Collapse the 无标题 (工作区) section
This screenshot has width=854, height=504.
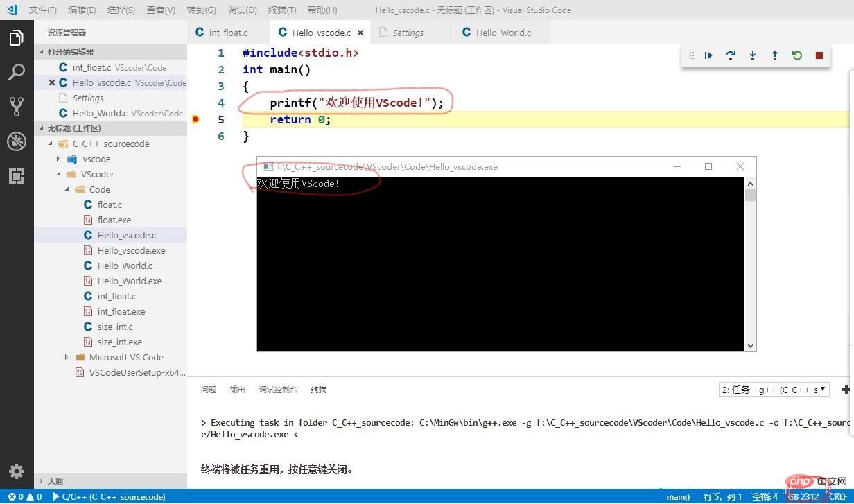click(111, 128)
